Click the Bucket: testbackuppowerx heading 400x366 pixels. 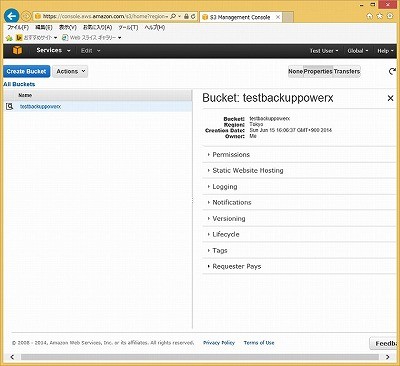[268, 98]
